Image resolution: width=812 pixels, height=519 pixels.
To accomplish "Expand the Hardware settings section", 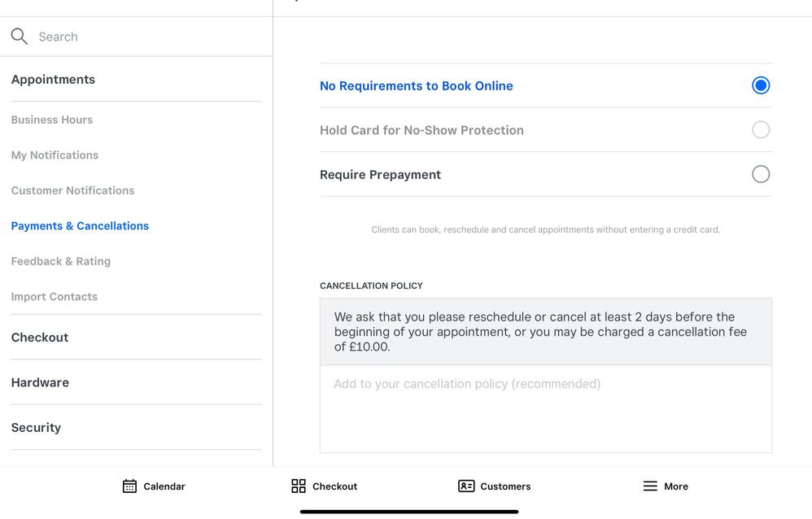I will [40, 382].
